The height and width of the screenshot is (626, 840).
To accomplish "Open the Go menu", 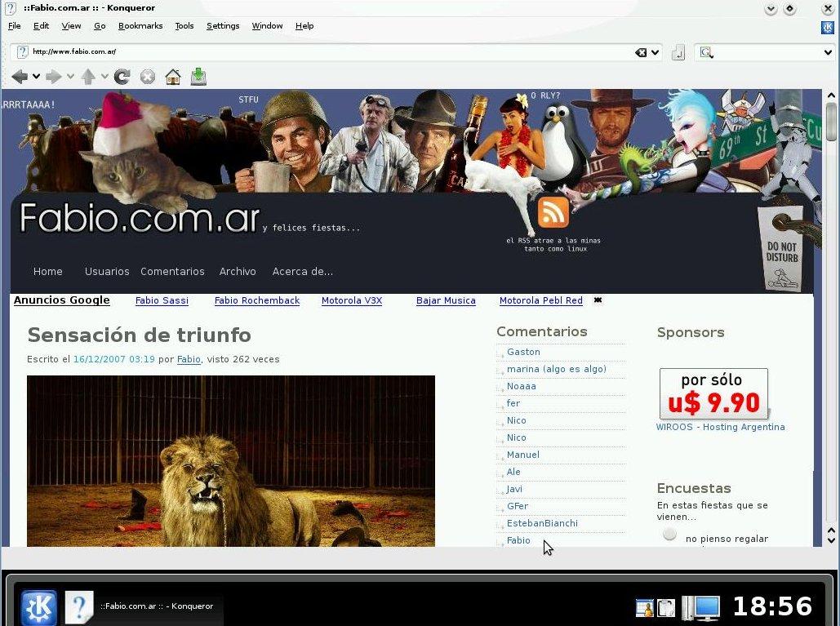I will coord(100,25).
